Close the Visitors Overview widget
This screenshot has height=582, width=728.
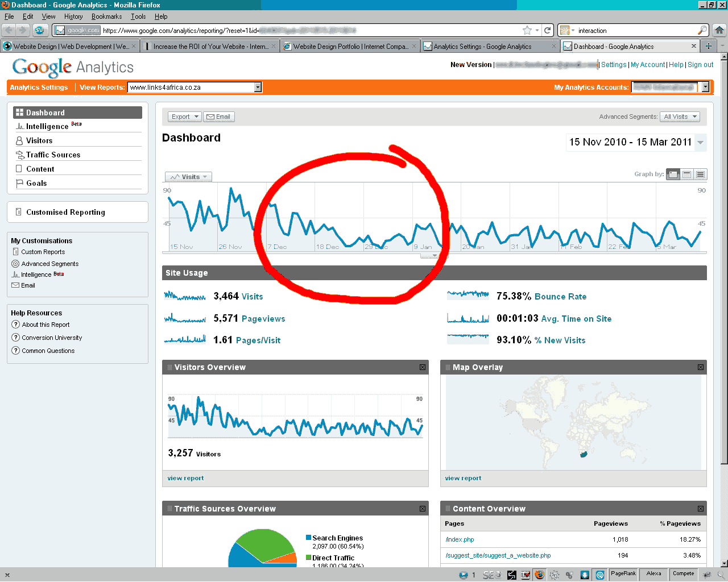[423, 367]
